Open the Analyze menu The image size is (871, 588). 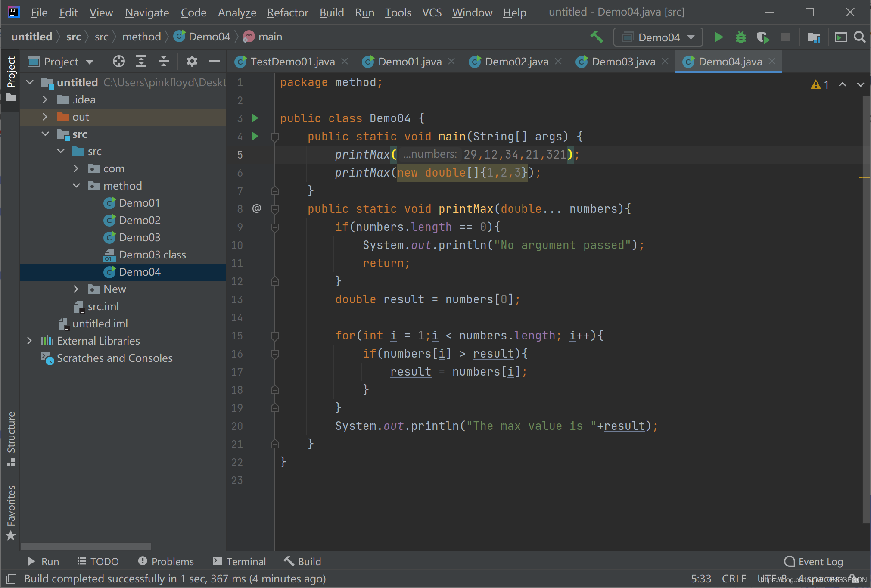coord(237,12)
